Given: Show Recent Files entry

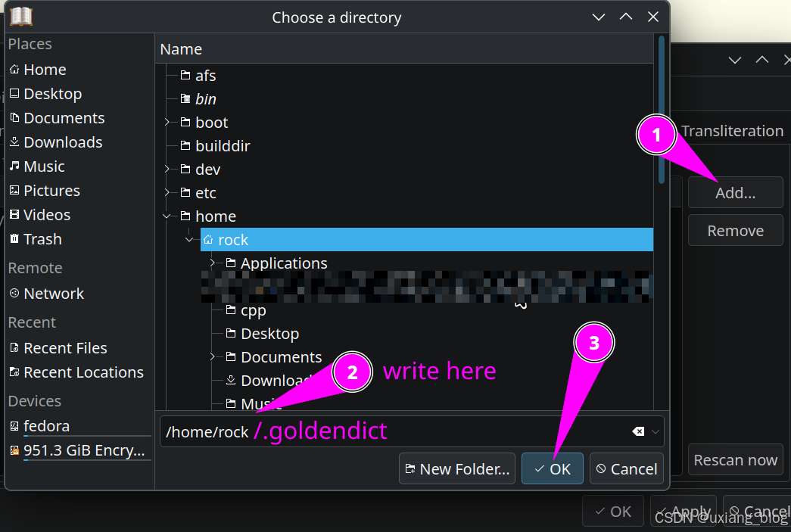Looking at the screenshot, I should [x=58, y=348].
